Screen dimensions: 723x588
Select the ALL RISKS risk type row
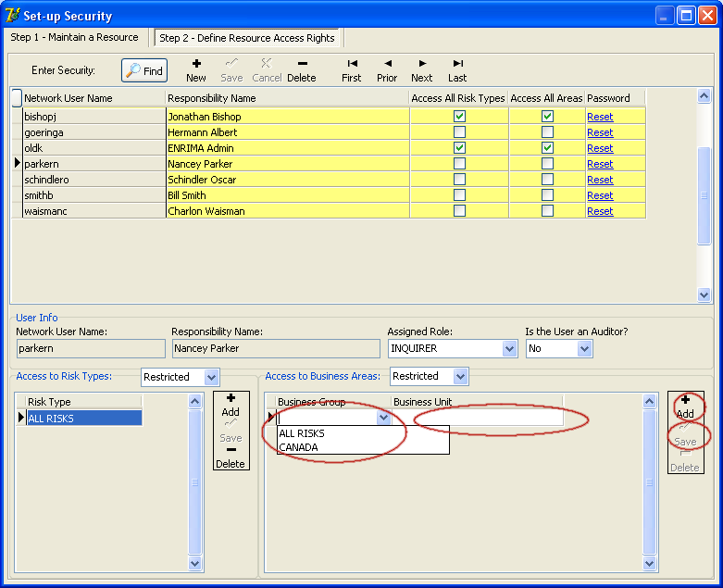coord(83,419)
